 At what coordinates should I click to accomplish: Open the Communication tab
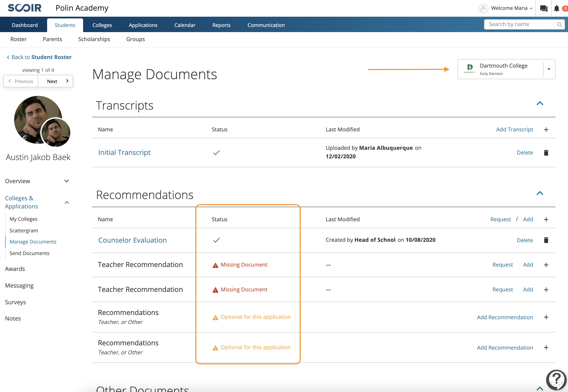266,25
